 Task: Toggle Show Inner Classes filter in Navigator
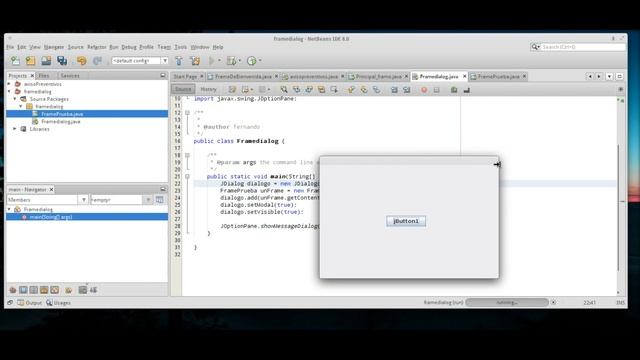tap(55, 290)
